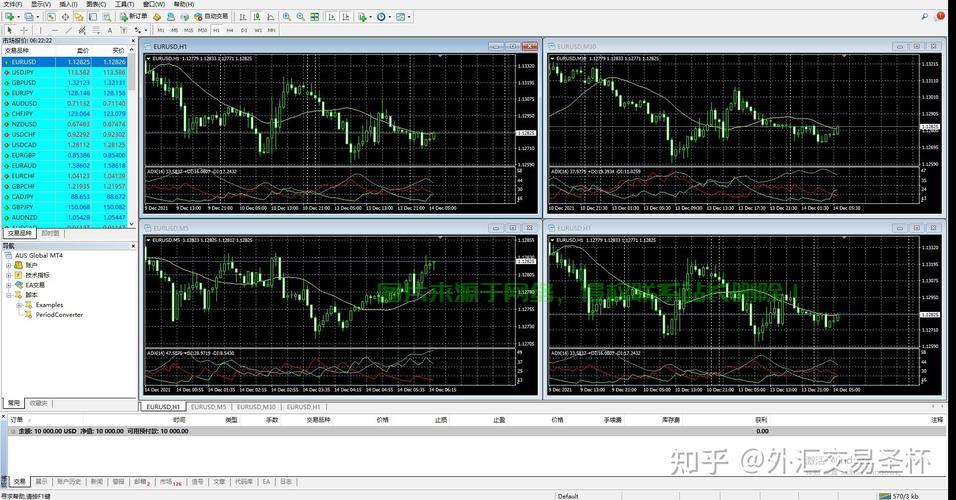Expand the 技术指标 tree node
956x500 pixels.
[x=7, y=275]
